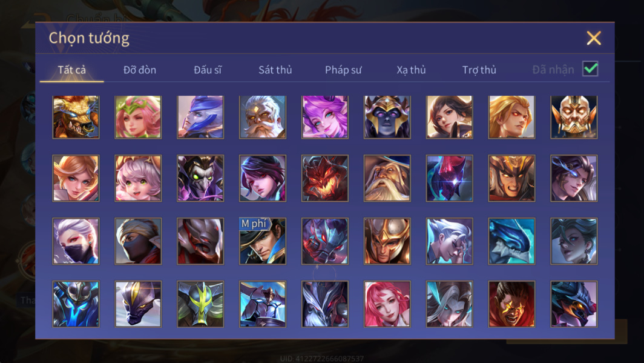644x363 pixels.
Task: Close the Chọn tướng dialog
Action: pyautogui.click(x=594, y=38)
